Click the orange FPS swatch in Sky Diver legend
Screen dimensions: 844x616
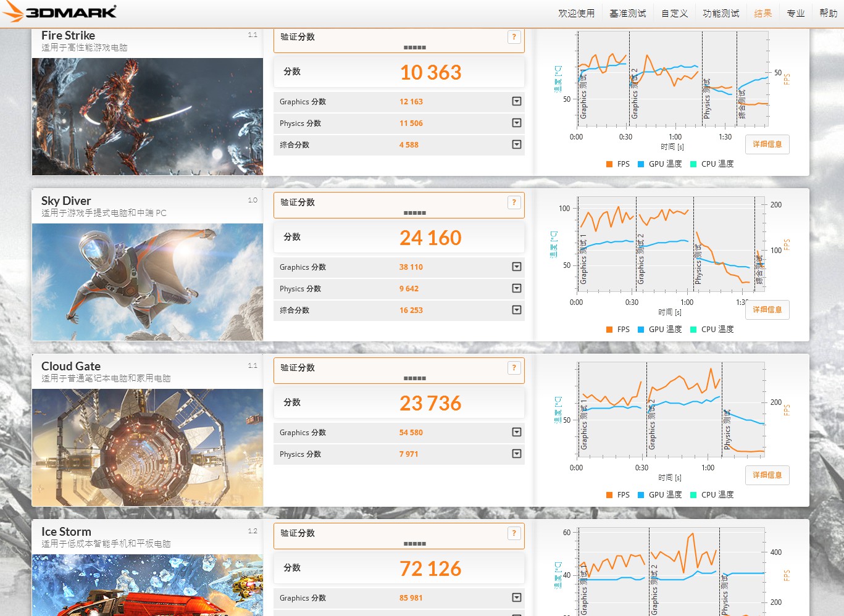(x=609, y=330)
